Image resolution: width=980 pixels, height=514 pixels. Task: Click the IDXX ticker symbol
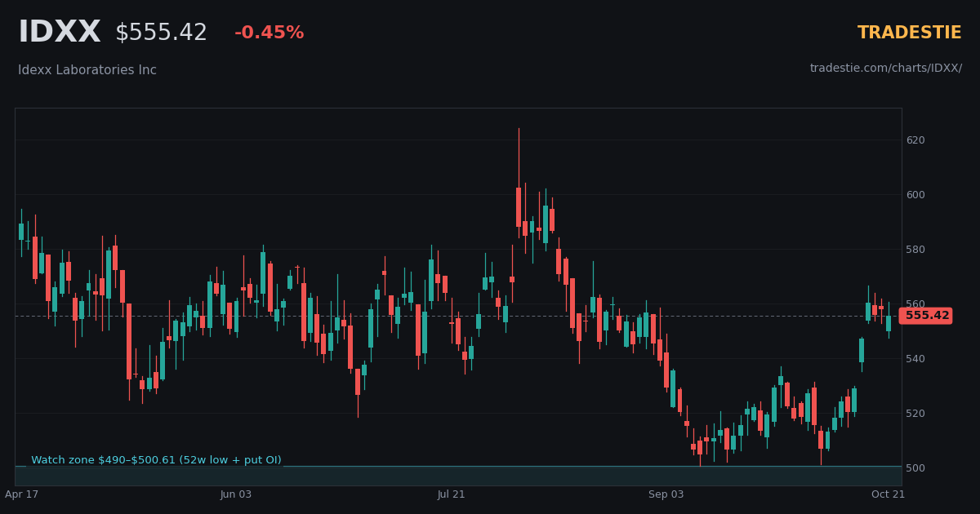pyautogui.click(x=60, y=33)
